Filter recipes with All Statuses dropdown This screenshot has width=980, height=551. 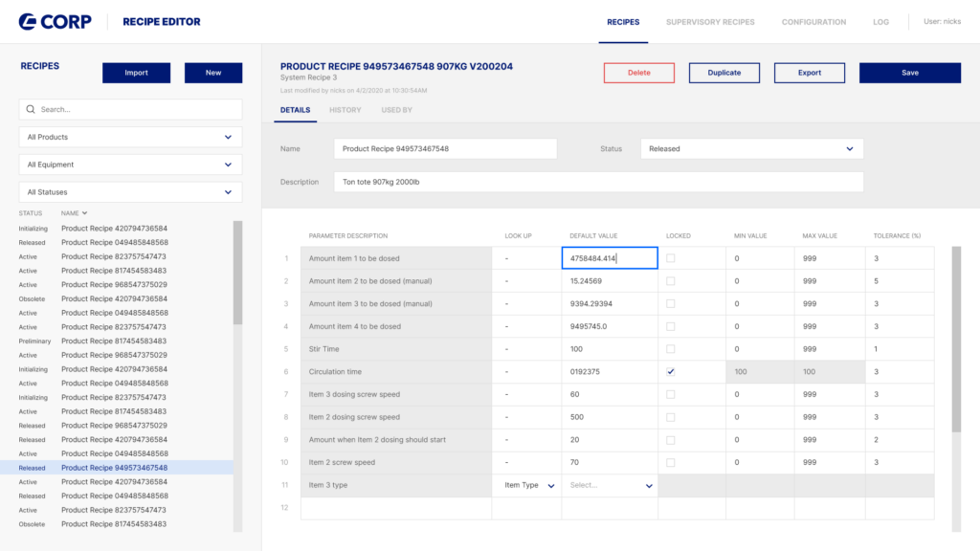point(130,192)
